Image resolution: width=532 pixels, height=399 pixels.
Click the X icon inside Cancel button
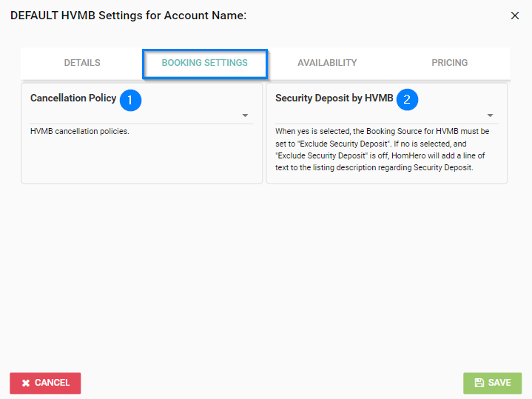point(26,383)
